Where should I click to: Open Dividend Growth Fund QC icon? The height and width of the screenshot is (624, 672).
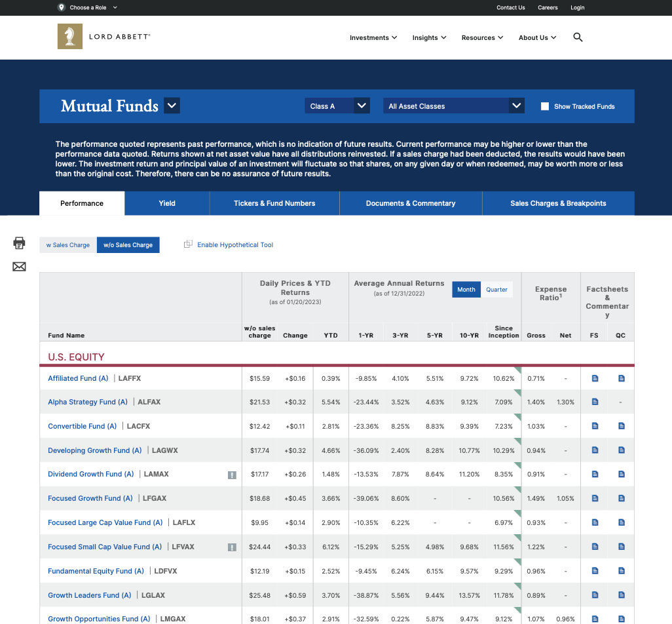tap(622, 474)
